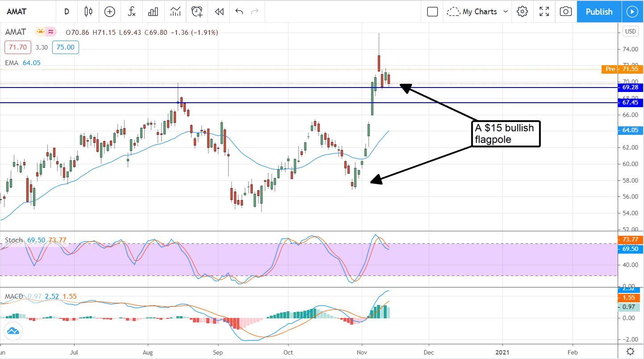Click the pink approximate-equals icon near AMAT
This screenshot has width=644, height=359.
(x=51, y=32)
